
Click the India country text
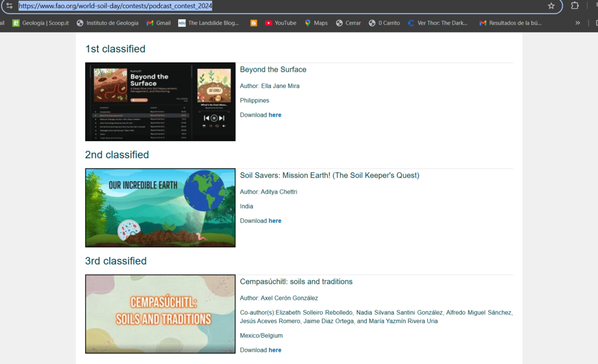point(246,206)
